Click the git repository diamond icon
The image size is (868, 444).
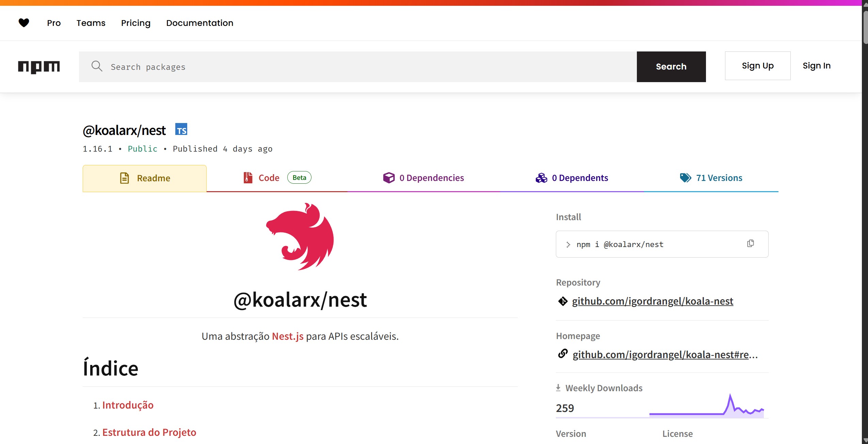563,301
